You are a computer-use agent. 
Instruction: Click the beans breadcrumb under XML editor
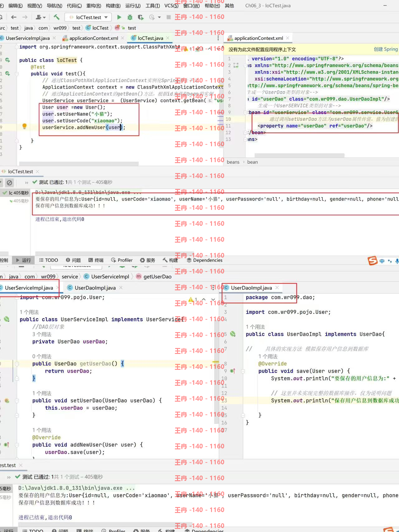233,162
